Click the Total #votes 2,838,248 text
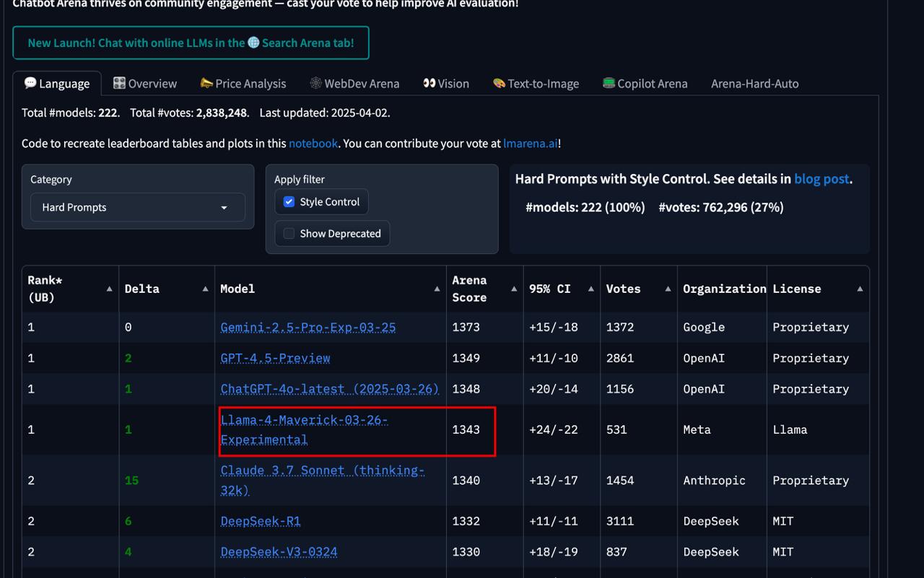The width and height of the screenshot is (924, 578). (189, 113)
